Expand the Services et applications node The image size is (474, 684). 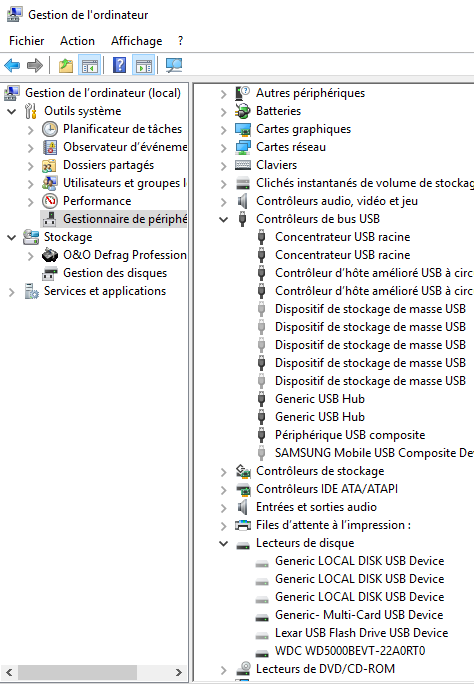[12, 291]
